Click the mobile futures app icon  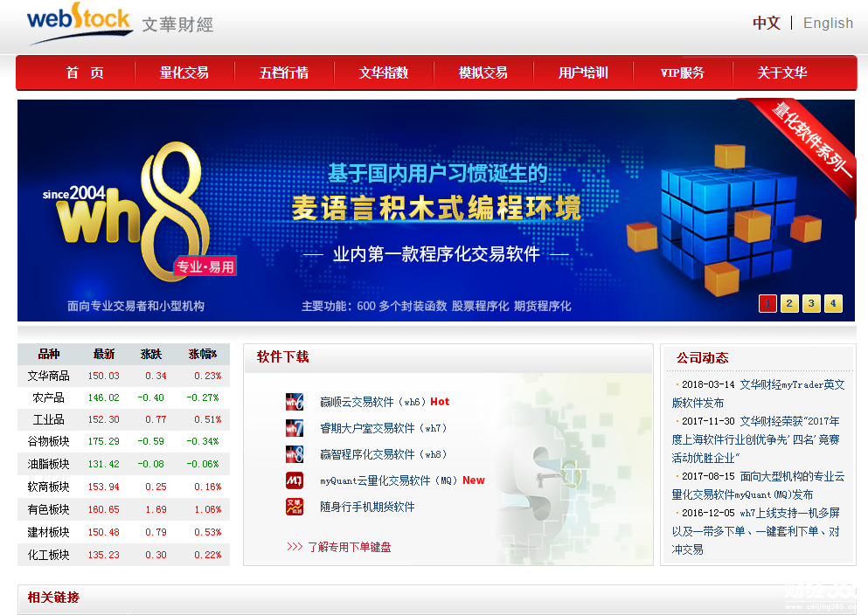(x=295, y=507)
